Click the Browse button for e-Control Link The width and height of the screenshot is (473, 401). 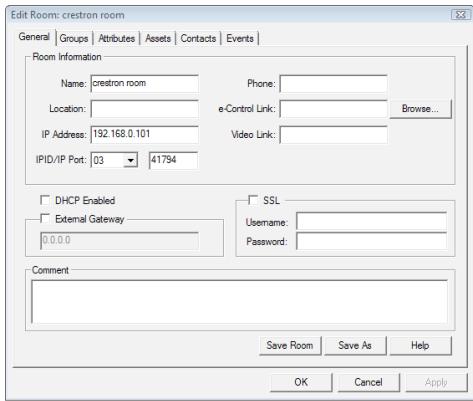tap(420, 109)
